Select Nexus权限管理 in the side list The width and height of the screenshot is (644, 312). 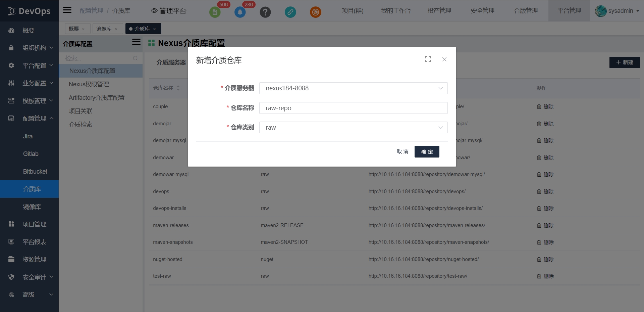pyautogui.click(x=89, y=84)
